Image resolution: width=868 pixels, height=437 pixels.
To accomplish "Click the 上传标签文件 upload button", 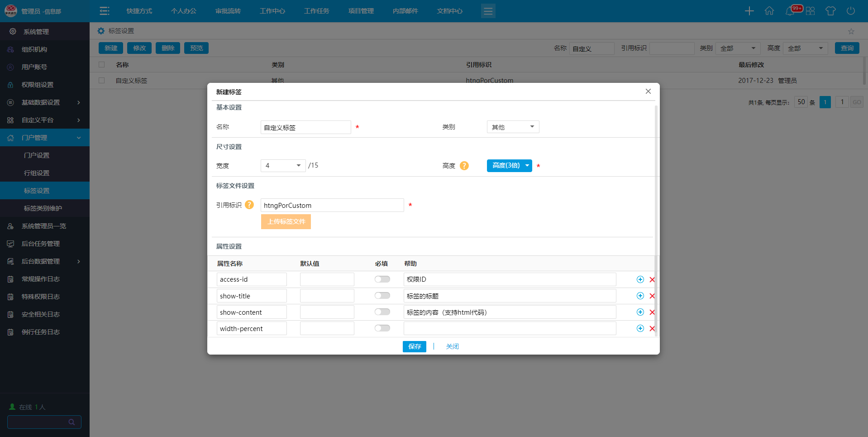I will [286, 222].
